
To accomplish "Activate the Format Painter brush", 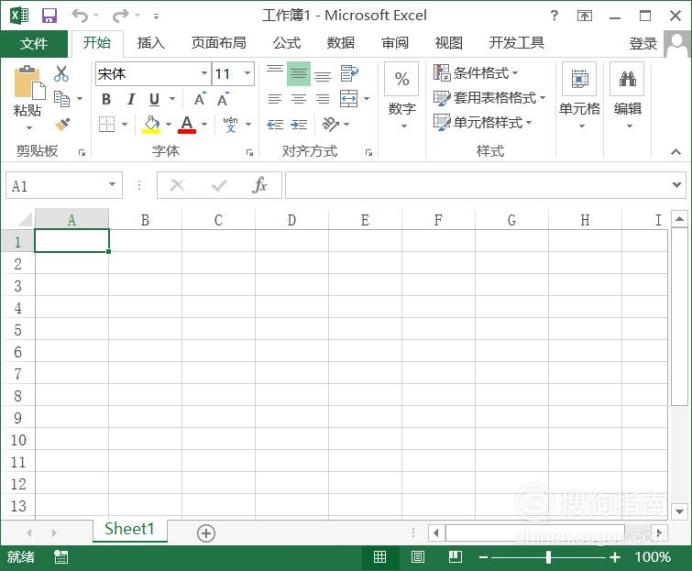I will (63, 124).
